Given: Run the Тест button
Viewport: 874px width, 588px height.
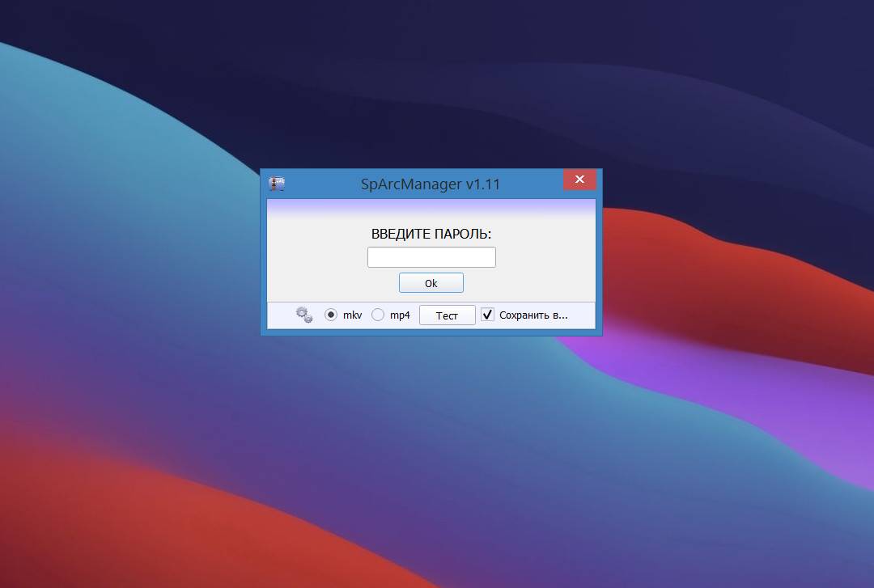Looking at the screenshot, I should coord(447,315).
